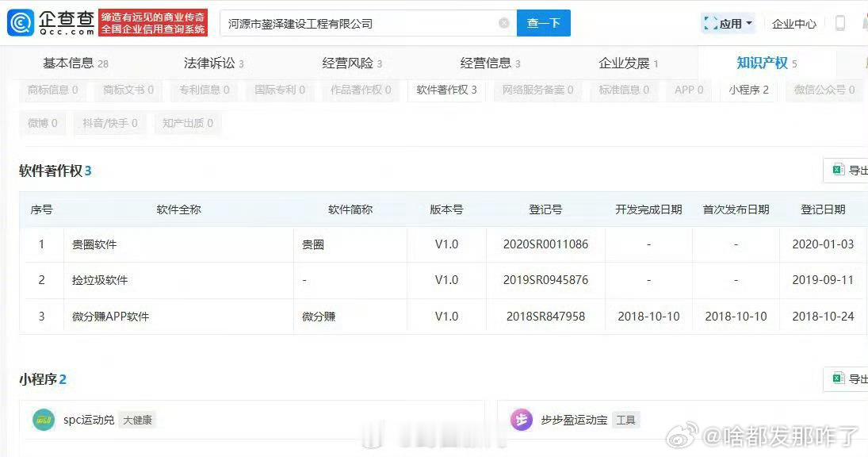
Task: Click registration number 2020SR0011086
Action: tap(545, 244)
